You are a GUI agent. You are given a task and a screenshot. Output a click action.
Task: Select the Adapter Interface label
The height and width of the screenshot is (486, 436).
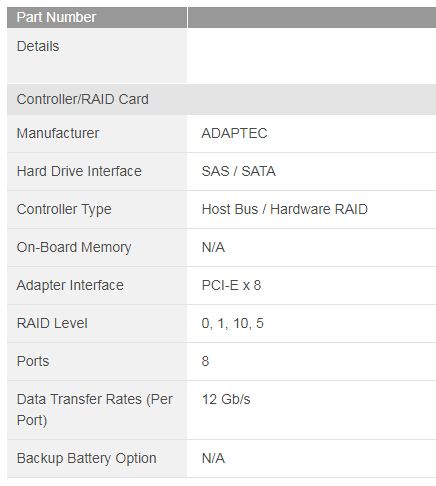tap(70, 286)
